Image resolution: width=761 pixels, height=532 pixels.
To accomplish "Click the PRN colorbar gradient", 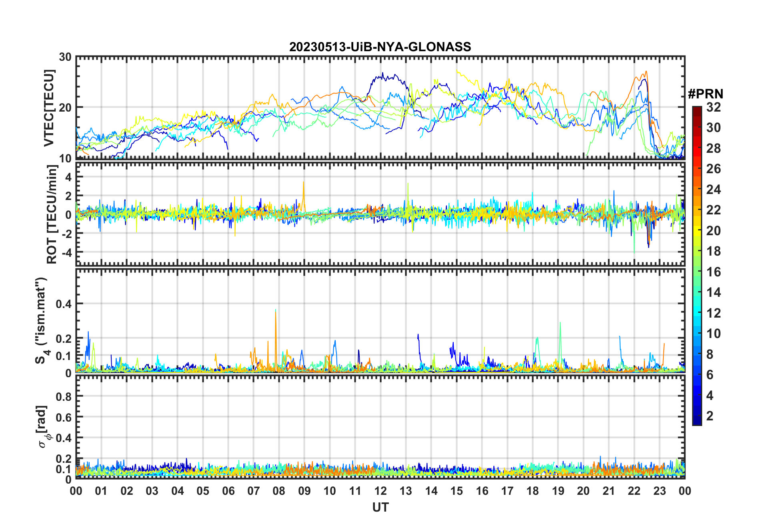I will coord(697,266).
